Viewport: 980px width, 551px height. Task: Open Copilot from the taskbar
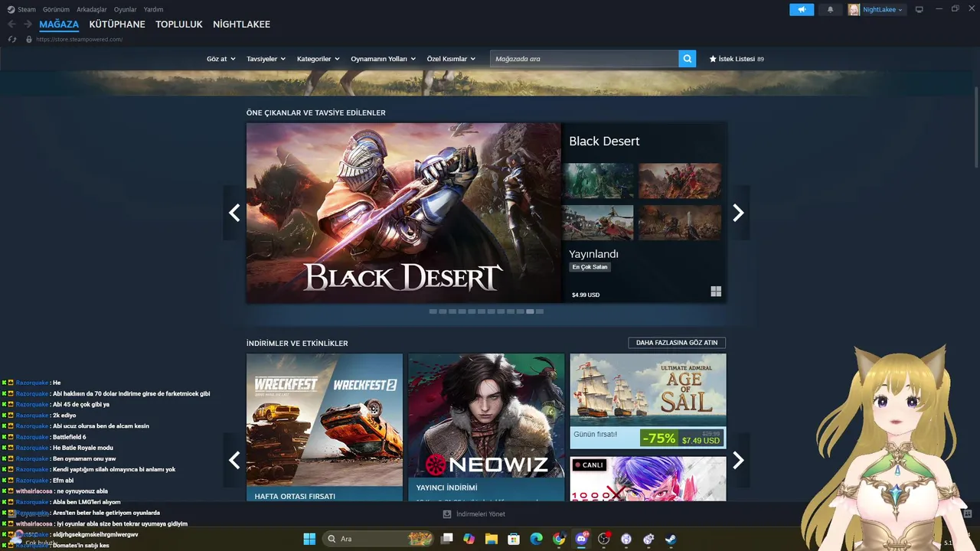pos(469,539)
